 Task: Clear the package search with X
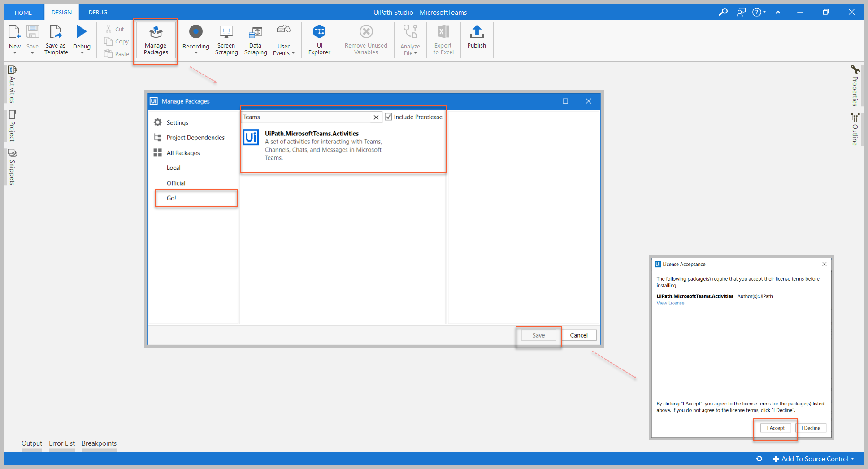pyautogui.click(x=376, y=117)
